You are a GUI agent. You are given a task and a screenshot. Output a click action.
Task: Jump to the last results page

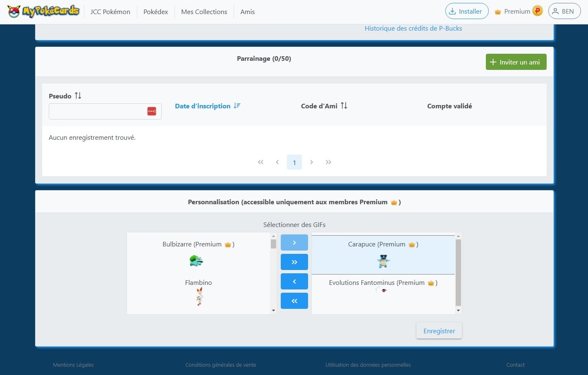(328, 162)
